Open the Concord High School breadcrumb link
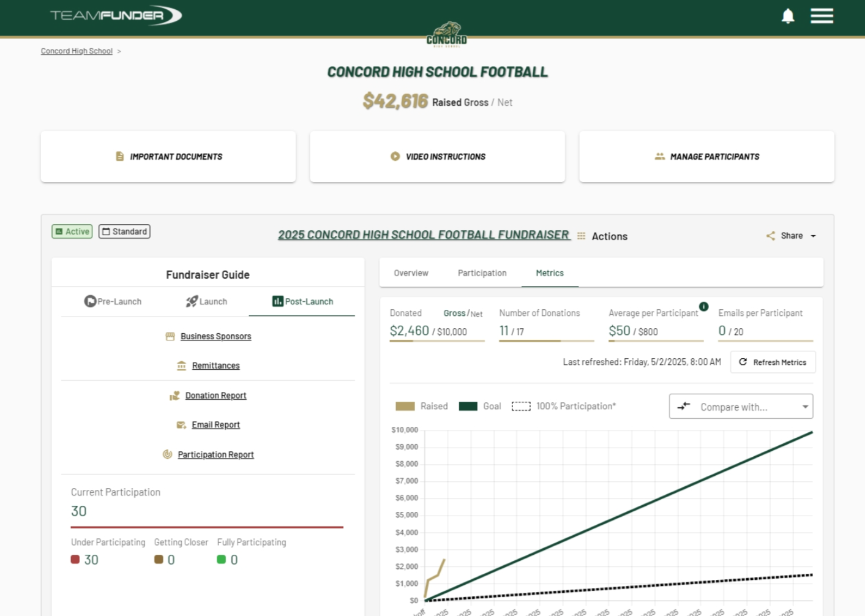The width and height of the screenshot is (865, 616). (77, 51)
